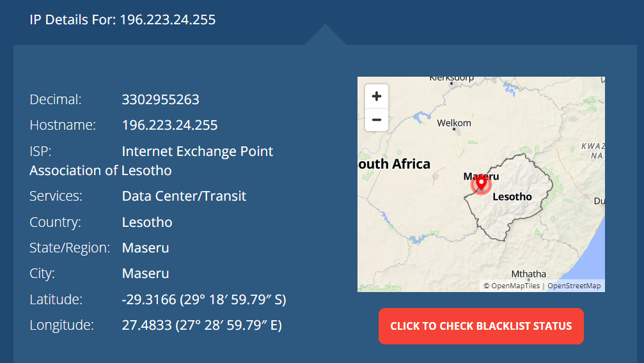Click the South Africa map label
Image resolution: width=644 pixels, height=363 pixels.
(395, 164)
